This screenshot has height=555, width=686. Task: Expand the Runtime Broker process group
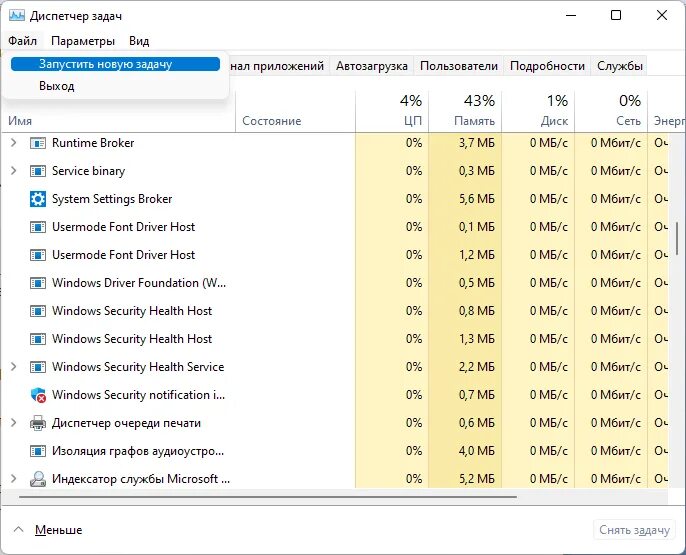click(14, 143)
